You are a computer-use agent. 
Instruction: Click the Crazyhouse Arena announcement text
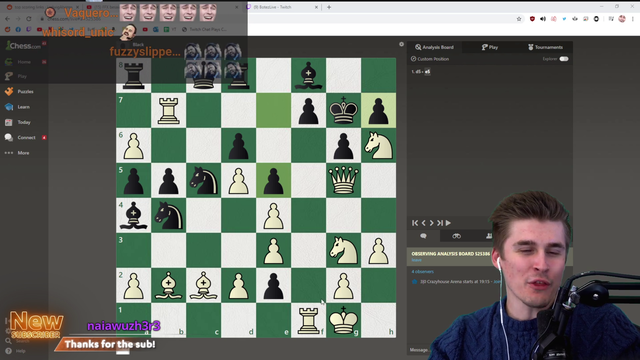point(456,282)
